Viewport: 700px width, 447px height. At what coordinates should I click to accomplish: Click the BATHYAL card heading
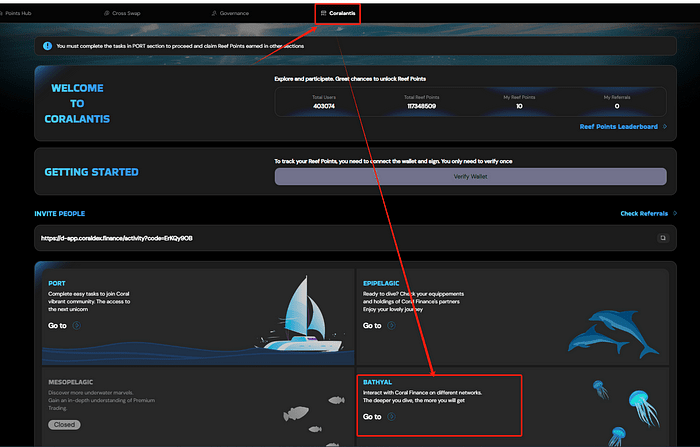pos(377,382)
